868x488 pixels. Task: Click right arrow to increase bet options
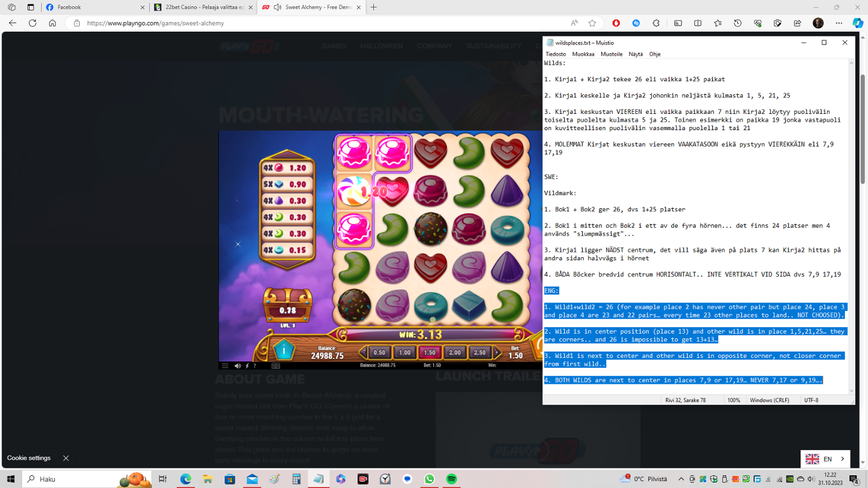pyautogui.click(x=496, y=352)
